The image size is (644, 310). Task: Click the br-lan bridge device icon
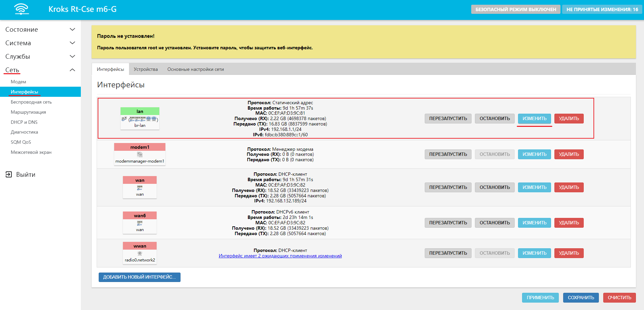pos(140,119)
